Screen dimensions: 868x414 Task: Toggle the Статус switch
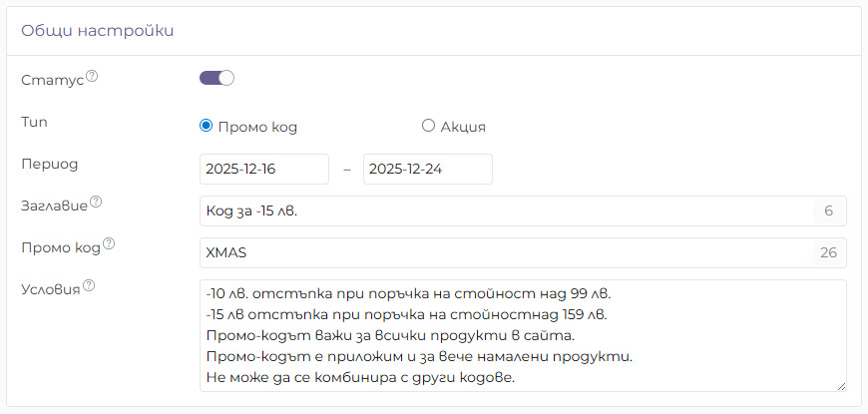tap(217, 78)
